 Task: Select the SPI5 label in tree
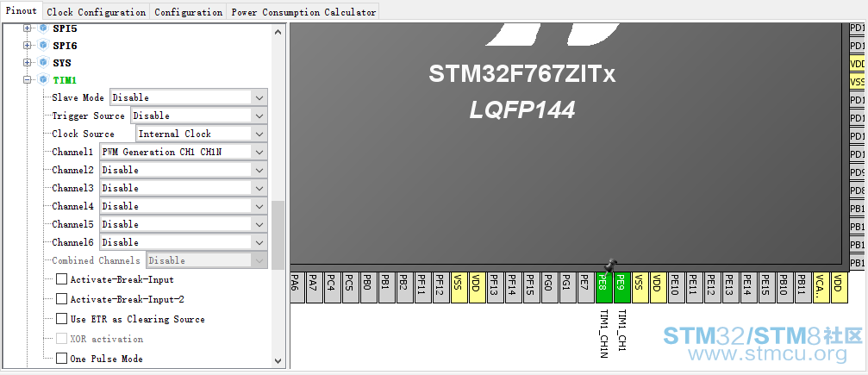point(65,28)
